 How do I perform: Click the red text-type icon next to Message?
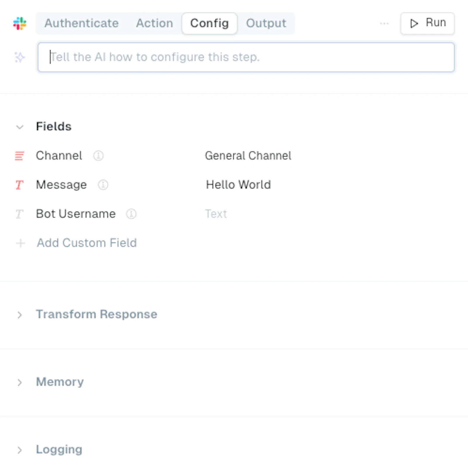coord(19,185)
